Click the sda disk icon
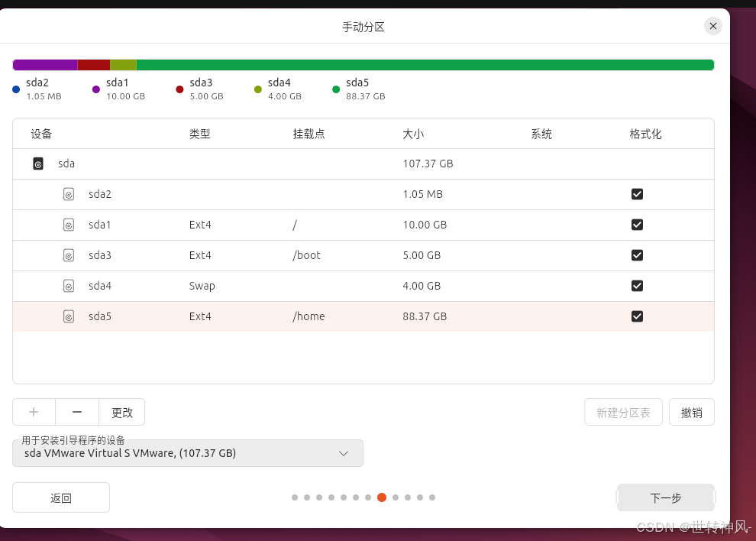 point(38,164)
